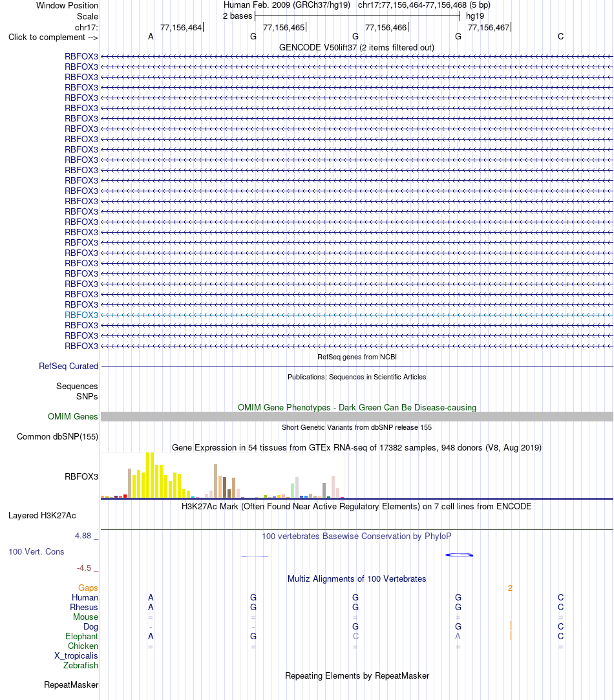Click the 'Elephant' alignment row label
Image resolution: width=614 pixels, height=700 pixels.
click(81, 636)
